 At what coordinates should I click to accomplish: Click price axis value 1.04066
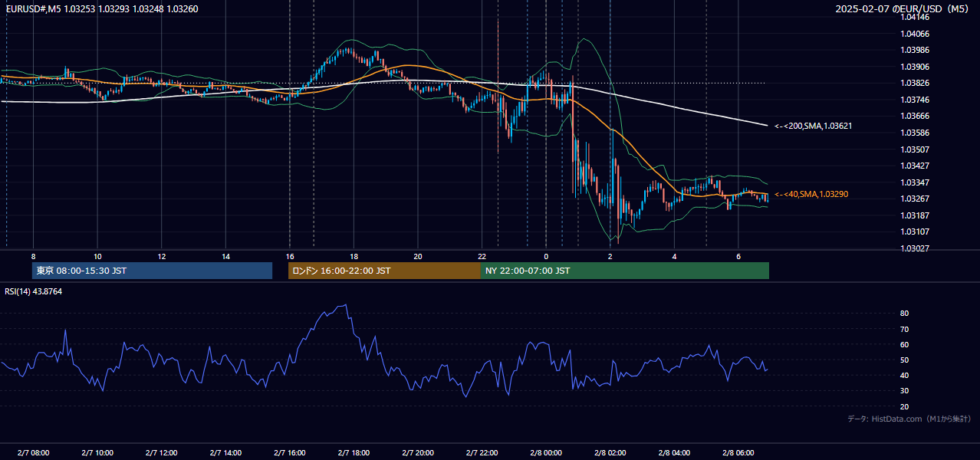coord(916,34)
